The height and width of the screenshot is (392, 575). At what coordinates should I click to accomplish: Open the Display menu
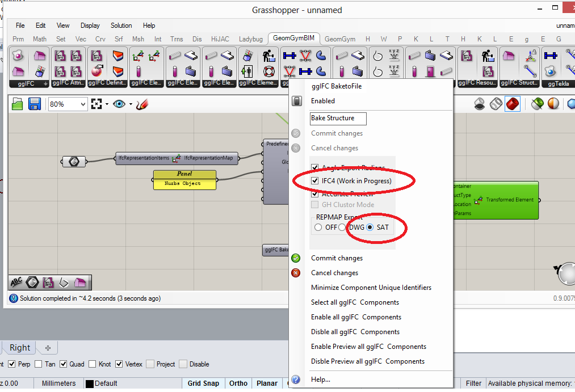(x=90, y=26)
